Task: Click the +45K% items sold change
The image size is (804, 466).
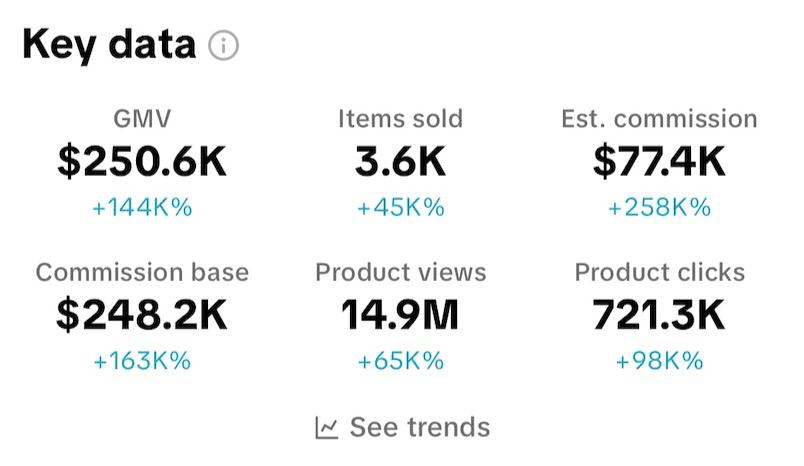Action: pos(400,208)
